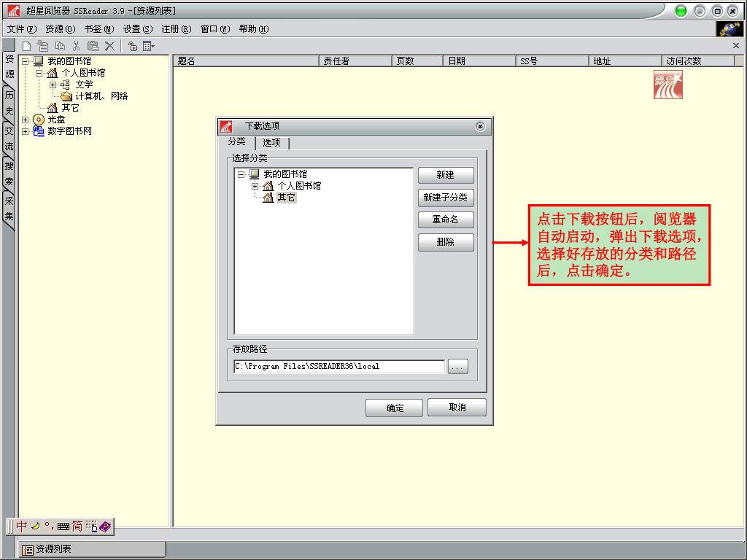Click the house icon of 其它 in sidebar
Viewport: 747px width, 560px height.
[x=53, y=108]
